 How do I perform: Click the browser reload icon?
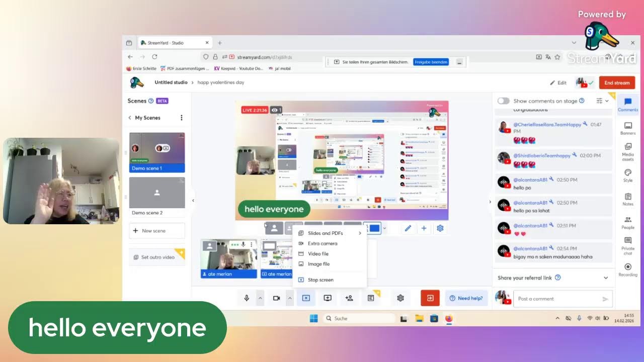154,57
